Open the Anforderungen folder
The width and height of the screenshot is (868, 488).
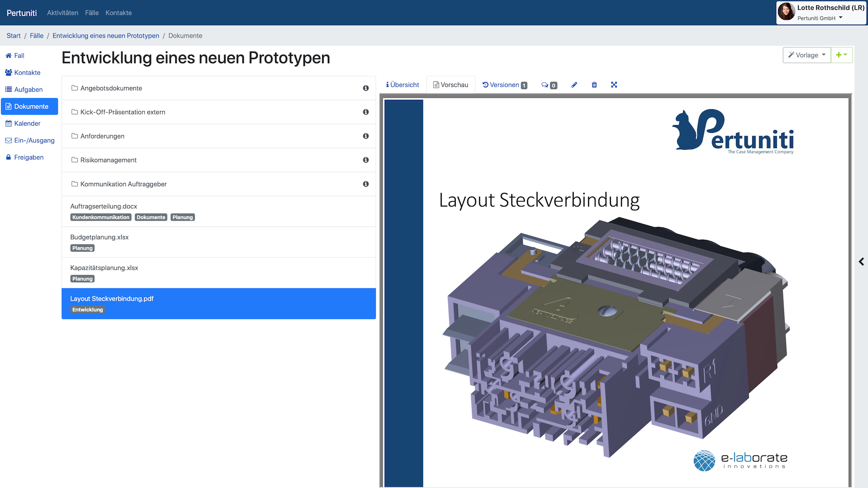click(x=218, y=136)
